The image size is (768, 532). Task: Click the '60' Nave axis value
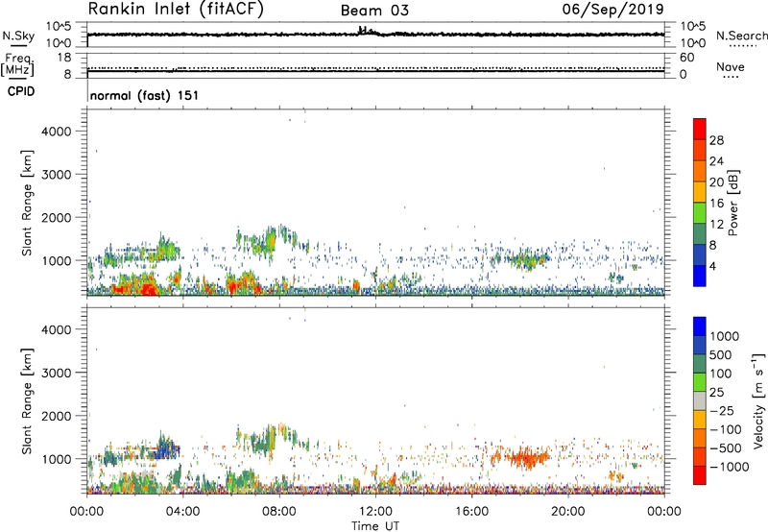tap(686, 58)
